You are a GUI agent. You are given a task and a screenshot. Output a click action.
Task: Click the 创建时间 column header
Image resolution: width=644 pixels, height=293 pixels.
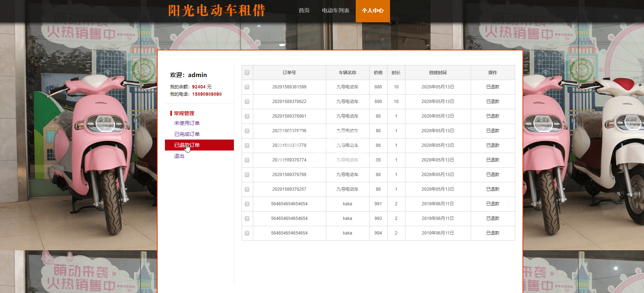click(x=437, y=73)
